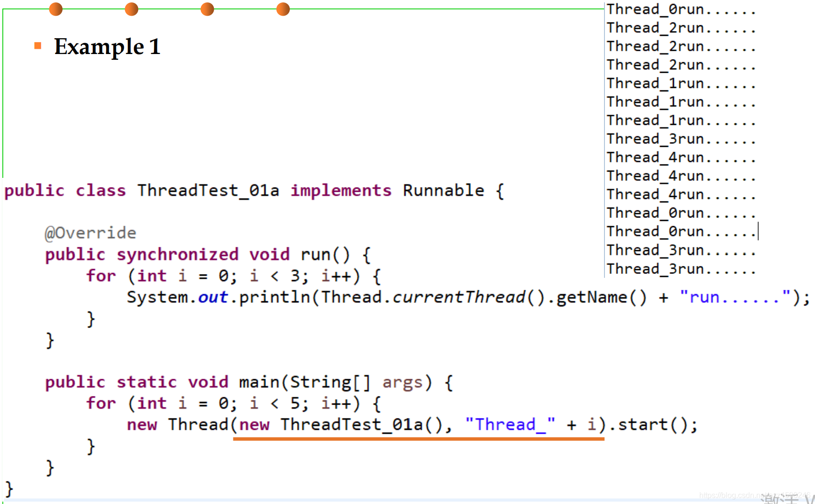Viewport: 815px width, 504px height.
Task: Click the "Runnable" interface name
Action: pyautogui.click(x=443, y=190)
